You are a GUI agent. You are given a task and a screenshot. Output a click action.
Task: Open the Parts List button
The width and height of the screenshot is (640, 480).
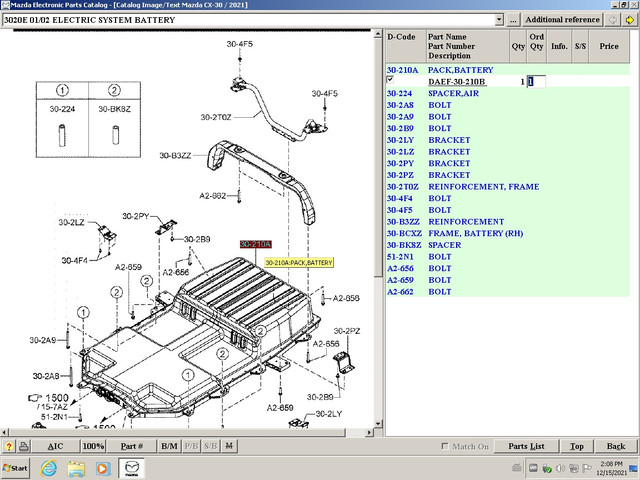526,446
